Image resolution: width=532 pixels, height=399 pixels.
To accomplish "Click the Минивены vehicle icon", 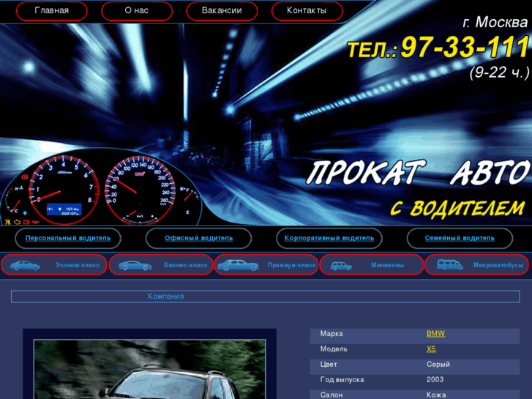I will tap(341, 266).
